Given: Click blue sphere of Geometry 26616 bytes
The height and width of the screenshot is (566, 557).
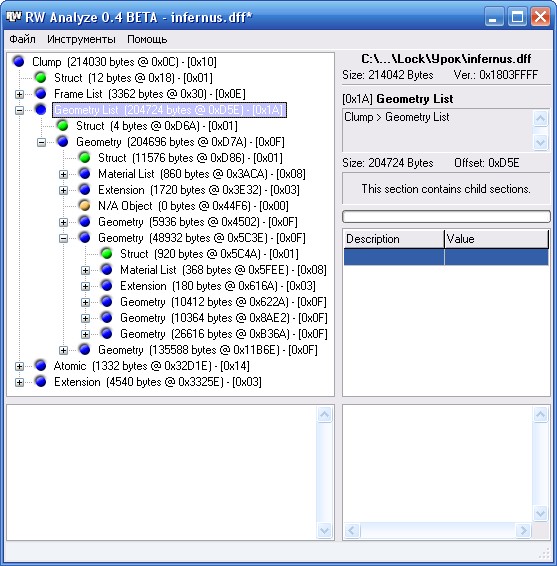Looking at the screenshot, I should click(x=107, y=334).
